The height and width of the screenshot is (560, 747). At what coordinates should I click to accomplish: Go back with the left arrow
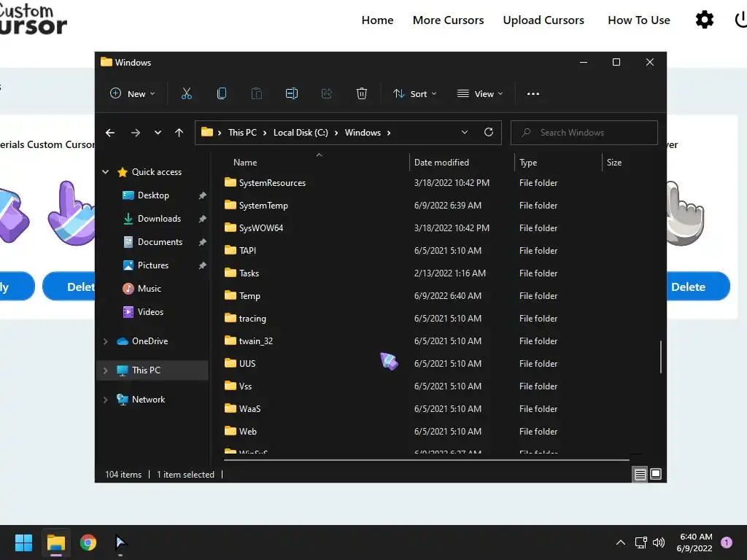click(110, 133)
